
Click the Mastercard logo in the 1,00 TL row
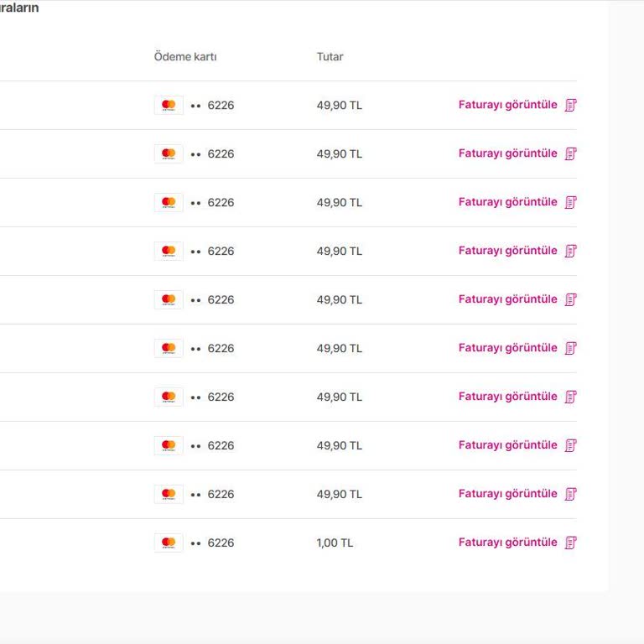(x=169, y=543)
